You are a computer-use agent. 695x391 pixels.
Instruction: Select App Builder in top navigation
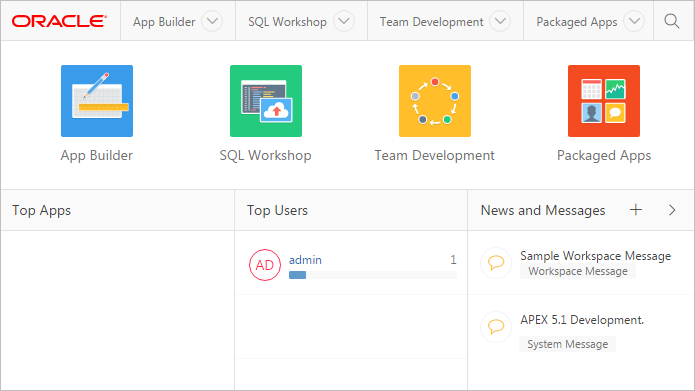(164, 22)
